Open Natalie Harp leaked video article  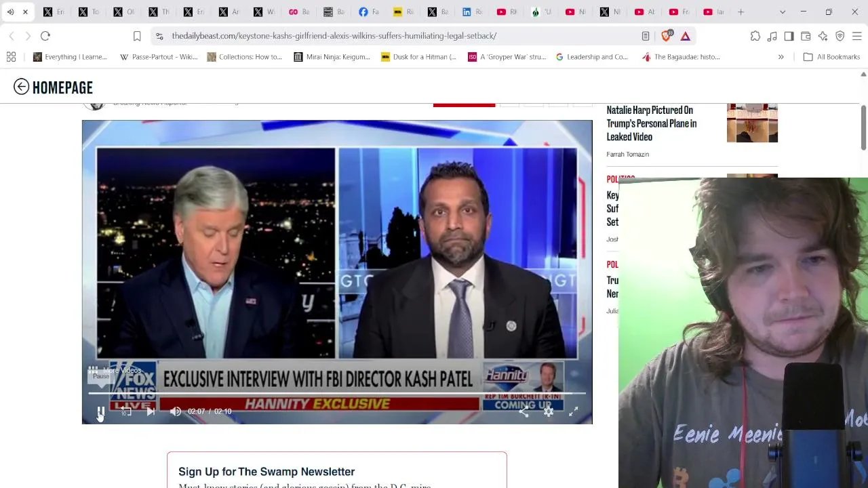coord(651,123)
